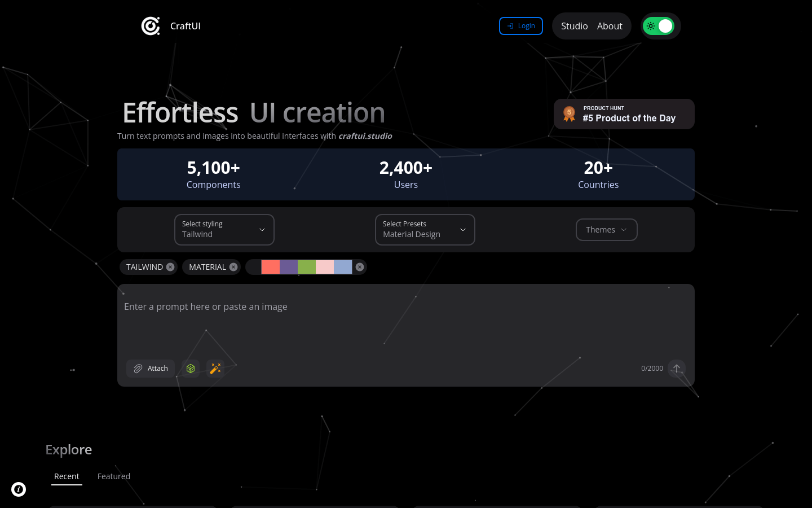
Task: Switch to the Featured tab
Action: click(x=114, y=476)
